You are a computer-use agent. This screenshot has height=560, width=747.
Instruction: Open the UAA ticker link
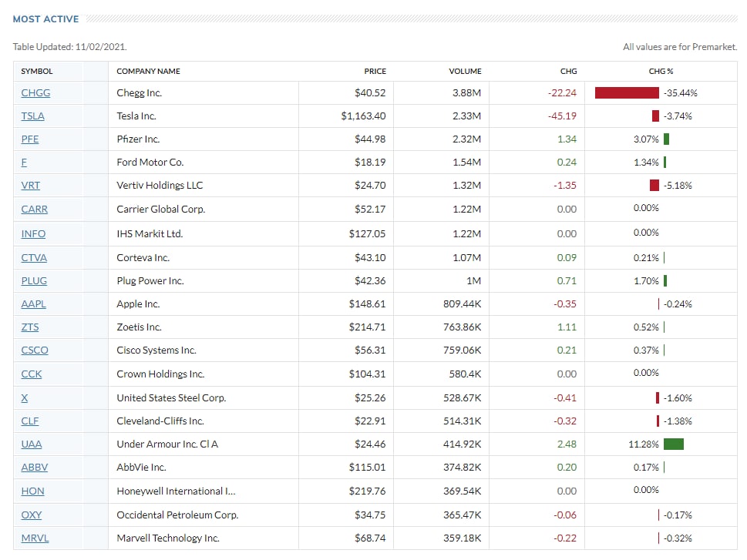(x=32, y=444)
